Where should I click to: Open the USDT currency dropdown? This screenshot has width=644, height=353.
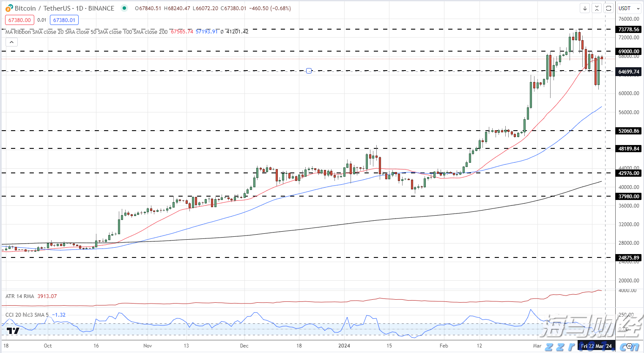(629, 8)
